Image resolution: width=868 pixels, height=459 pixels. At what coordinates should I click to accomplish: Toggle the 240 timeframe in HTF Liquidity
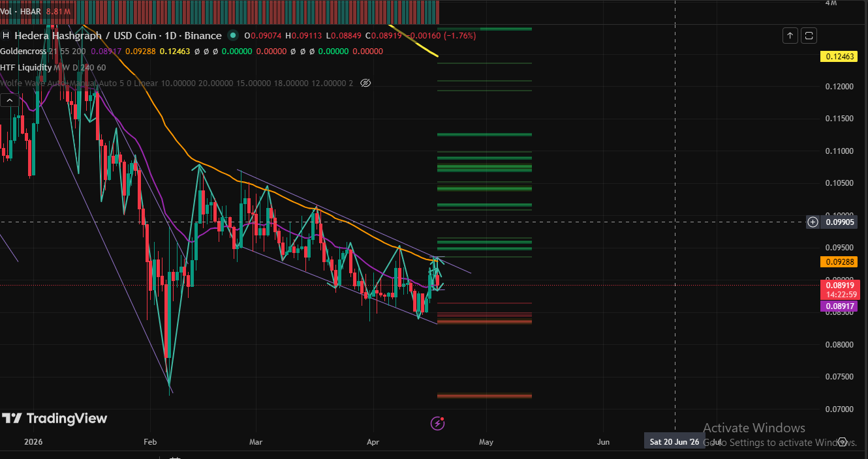(x=87, y=67)
